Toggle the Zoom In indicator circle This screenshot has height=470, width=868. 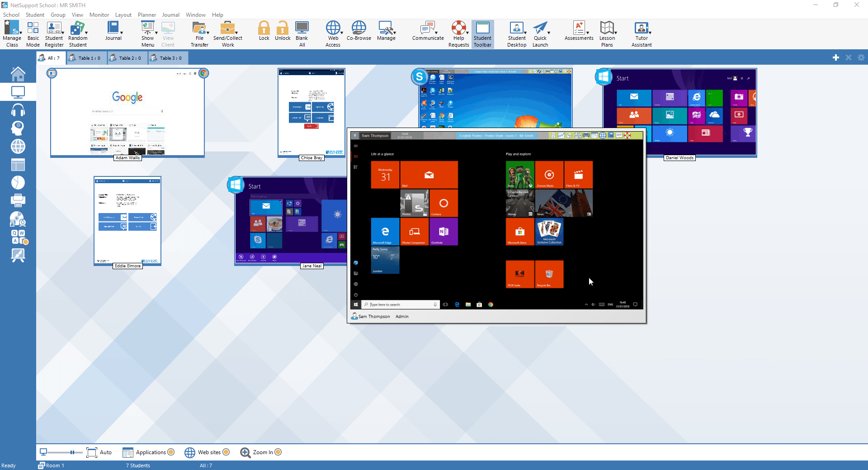point(278,452)
